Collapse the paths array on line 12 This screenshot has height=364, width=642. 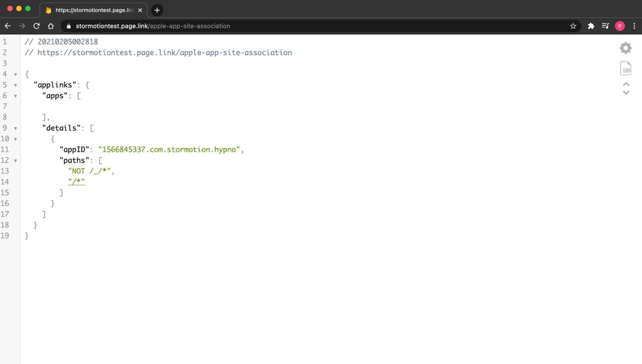click(15, 161)
